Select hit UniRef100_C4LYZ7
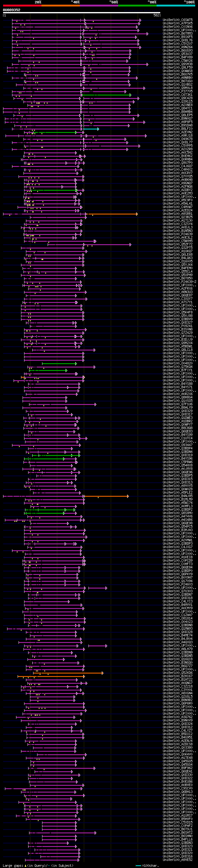This screenshot has height=868, width=198. (x=178, y=730)
